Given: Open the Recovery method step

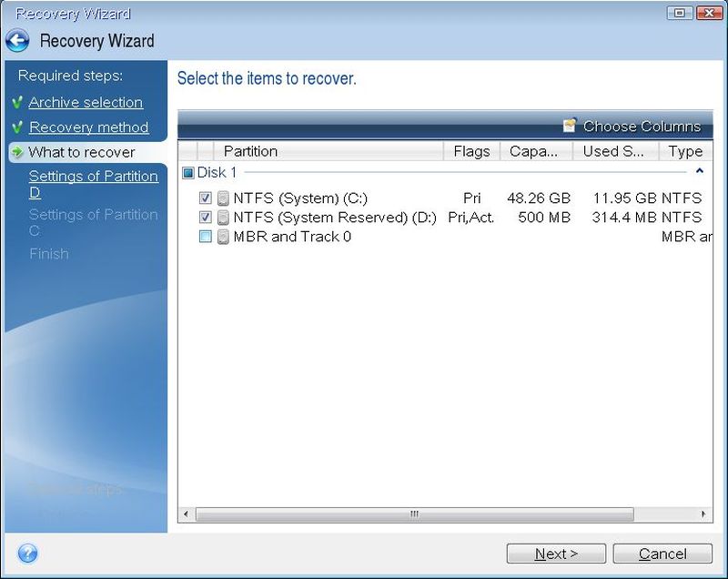Looking at the screenshot, I should pyautogui.click(x=88, y=127).
